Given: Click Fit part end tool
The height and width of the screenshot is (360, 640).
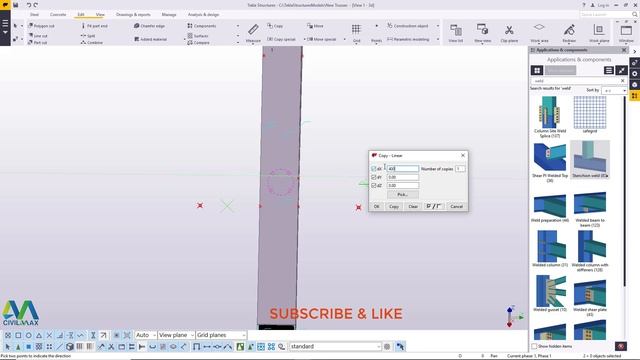Looking at the screenshot, I should (95, 26).
